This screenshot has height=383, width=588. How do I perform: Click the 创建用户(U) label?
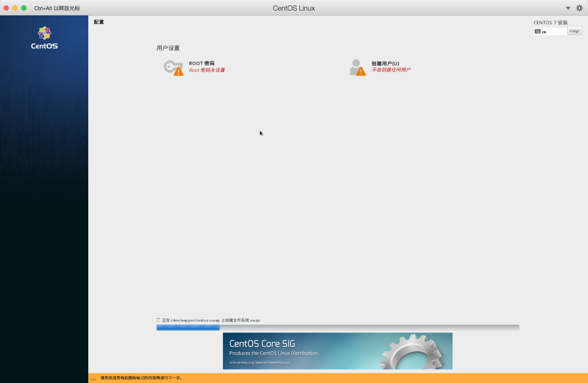pos(385,63)
